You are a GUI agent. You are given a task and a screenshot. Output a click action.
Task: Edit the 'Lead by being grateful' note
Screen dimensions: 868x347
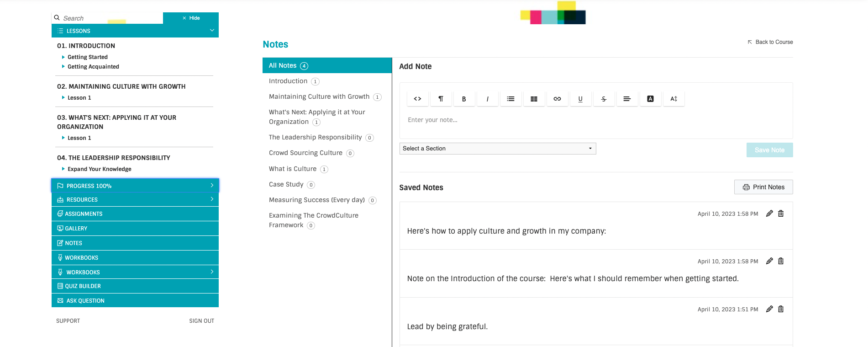click(x=769, y=309)
